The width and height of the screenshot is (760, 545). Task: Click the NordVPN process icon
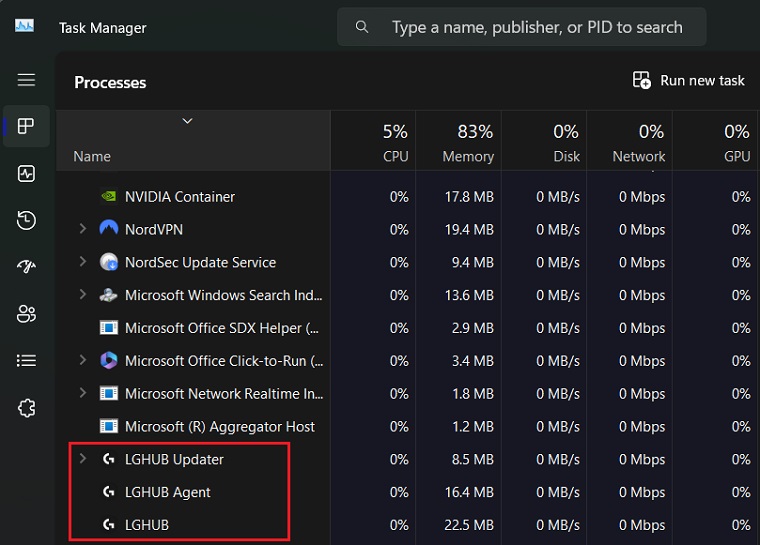[109, 228]
